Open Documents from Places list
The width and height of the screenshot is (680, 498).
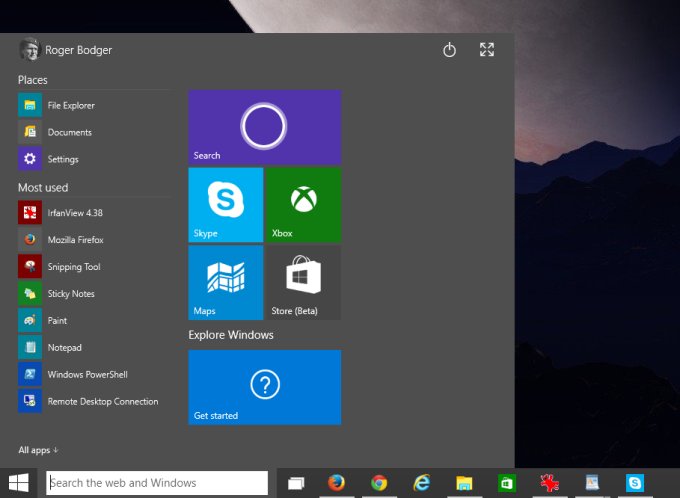point(68,132)
